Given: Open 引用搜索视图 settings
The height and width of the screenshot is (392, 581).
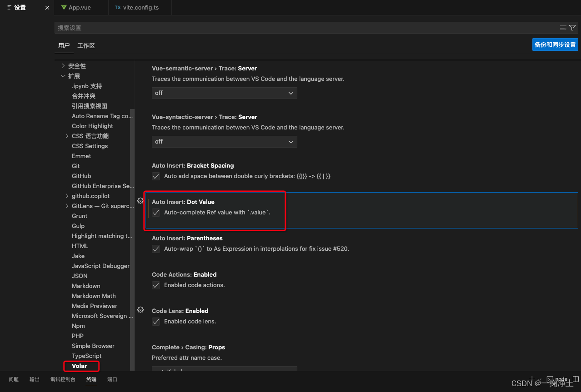Looking at the screenshot, I should pos(90,106).
